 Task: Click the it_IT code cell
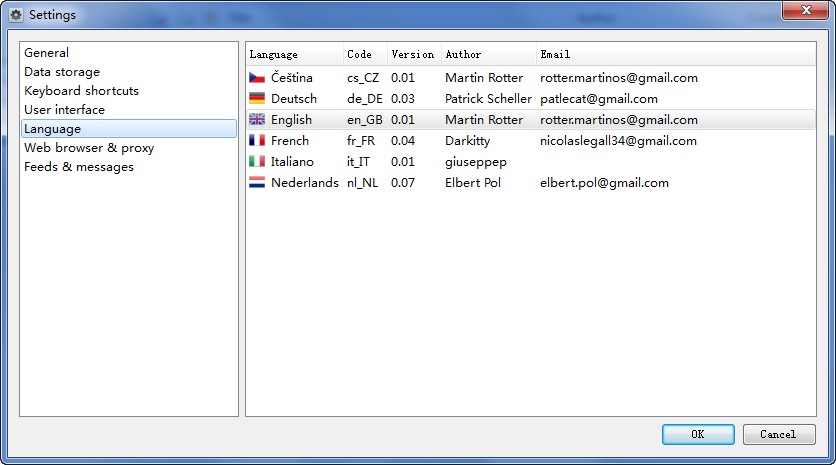(358, 162)
